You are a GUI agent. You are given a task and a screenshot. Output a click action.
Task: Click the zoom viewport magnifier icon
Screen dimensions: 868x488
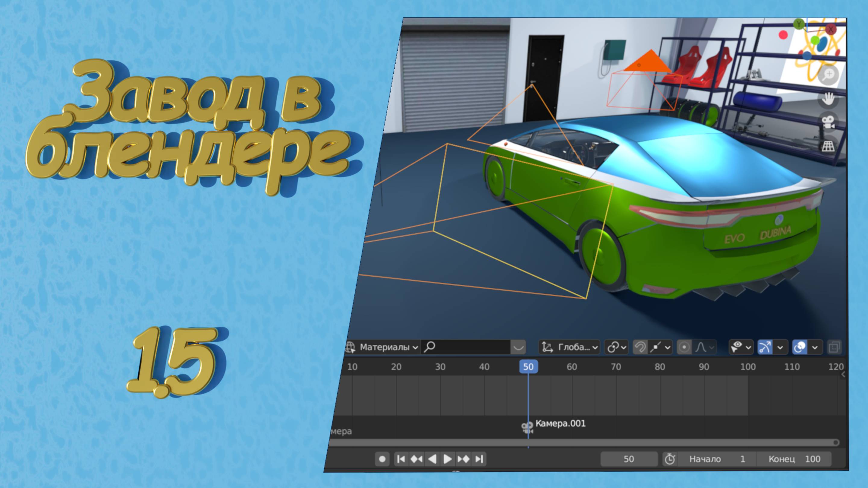point(828,74)
